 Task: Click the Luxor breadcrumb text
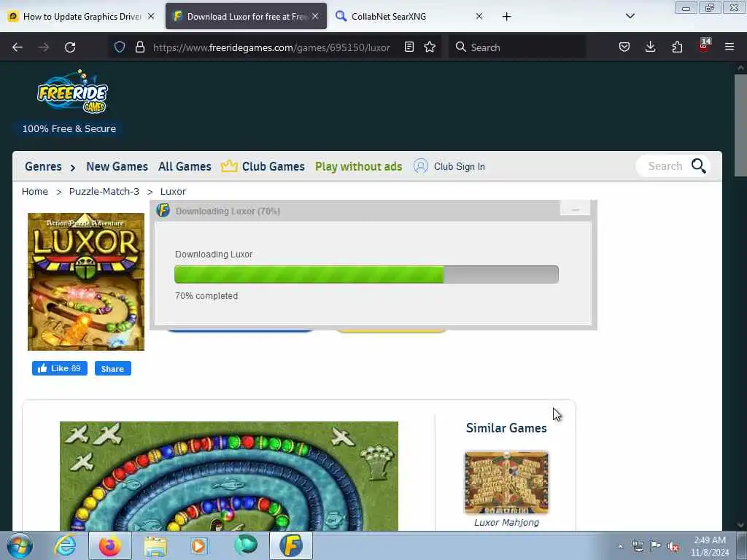pos(173,192)
